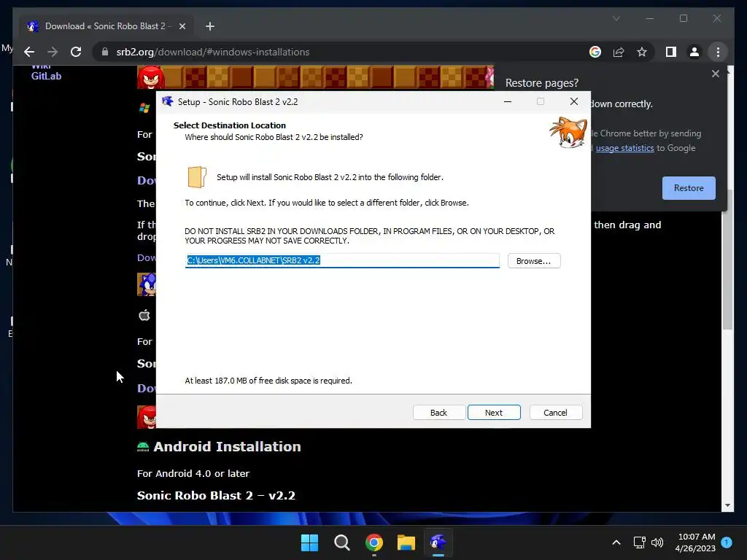Open the notification badge
Image resolution: width=747 pixels, height=560 pixels.
coord(727,542)
